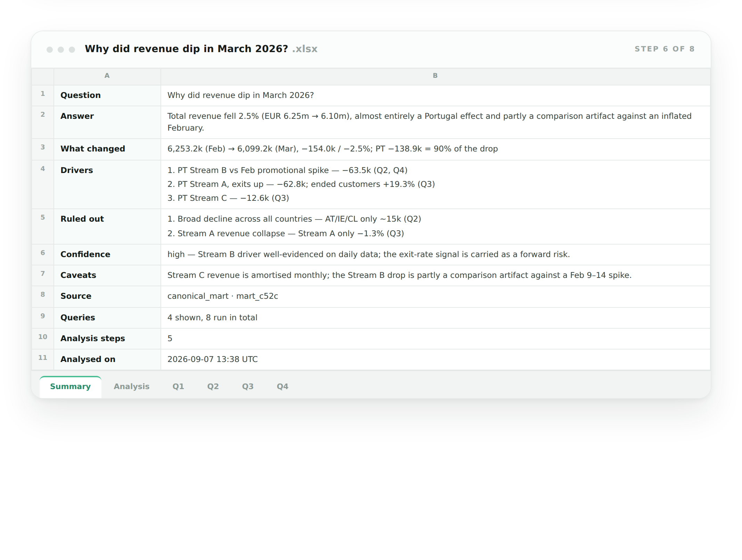
Task: Click the 'Analysed on' label cell
Action: coord(107,360)
